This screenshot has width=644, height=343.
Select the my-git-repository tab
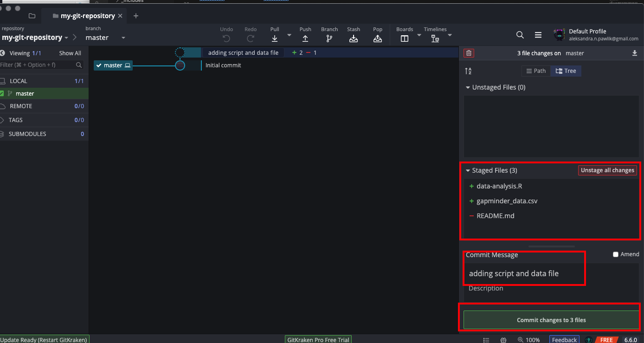tap(83, 16)
